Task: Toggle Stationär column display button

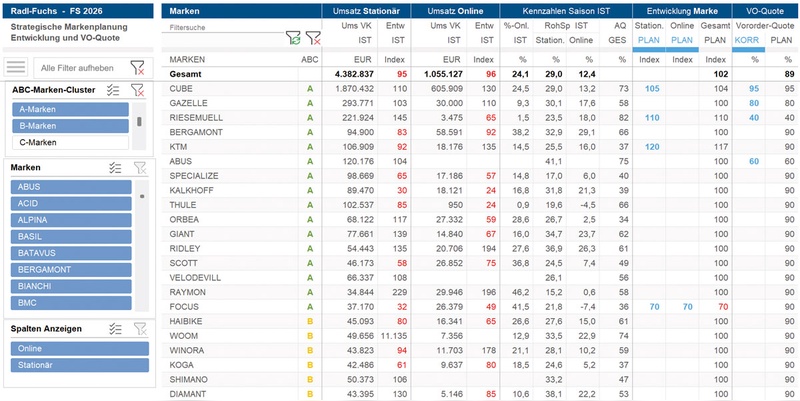Action: click(x=80, y=365)
